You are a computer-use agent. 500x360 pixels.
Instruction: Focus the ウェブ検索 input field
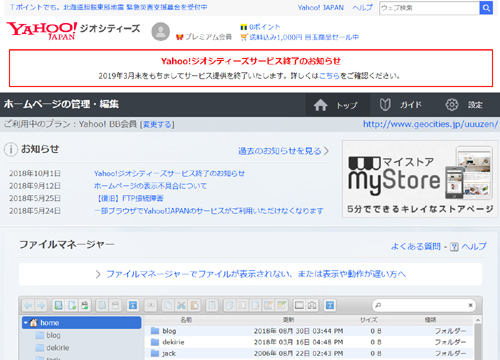[x=429, y=8]
